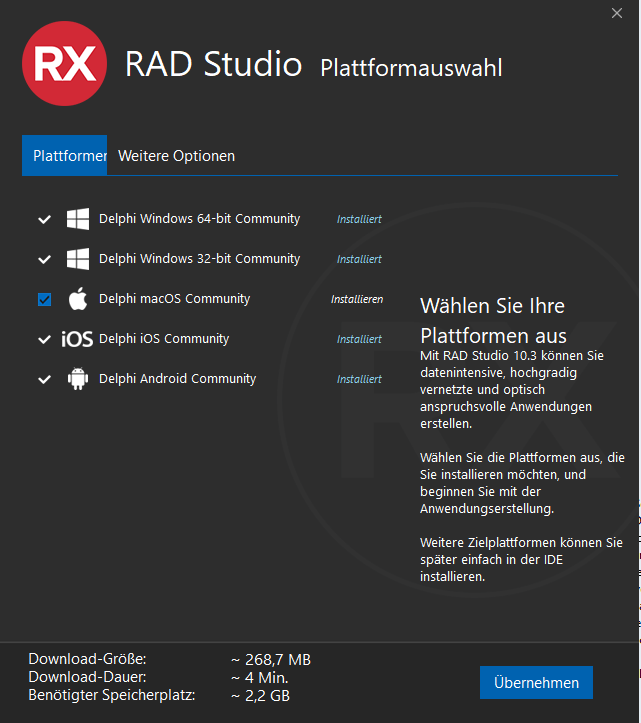The width and height of the screenshot is (641, 723).
Task: Click the Übernehmen button
Action: click(536, 682)
